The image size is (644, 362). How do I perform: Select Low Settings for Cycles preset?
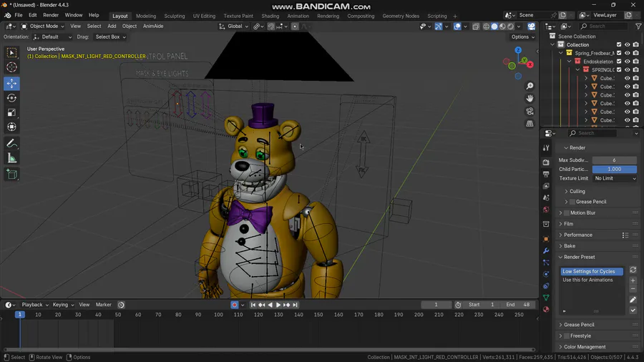pos(592,271)
